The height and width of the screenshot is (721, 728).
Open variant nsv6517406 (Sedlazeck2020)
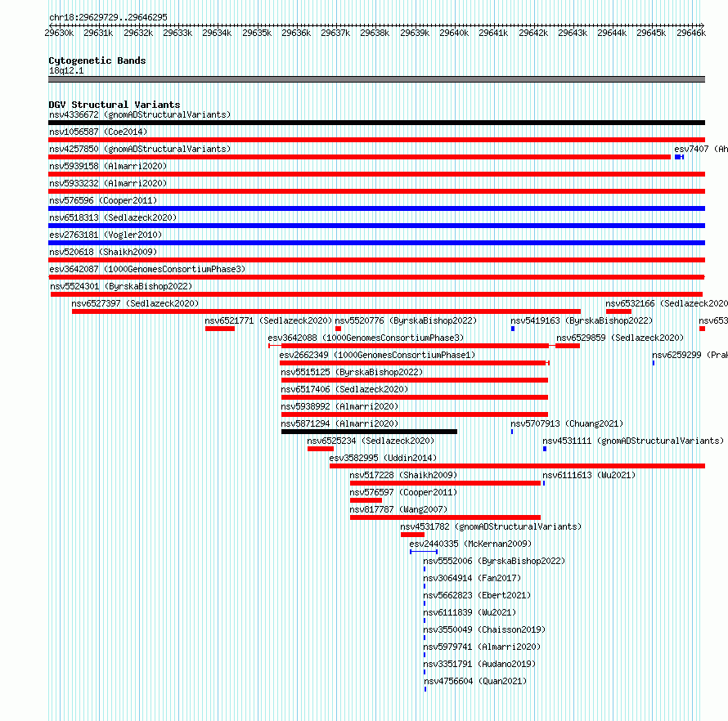[344, 389]
